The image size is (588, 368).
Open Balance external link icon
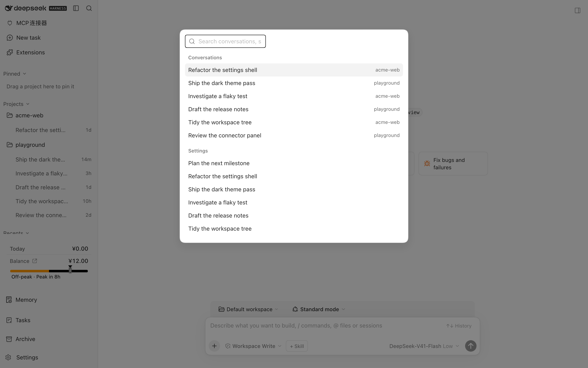click(35, 261)
